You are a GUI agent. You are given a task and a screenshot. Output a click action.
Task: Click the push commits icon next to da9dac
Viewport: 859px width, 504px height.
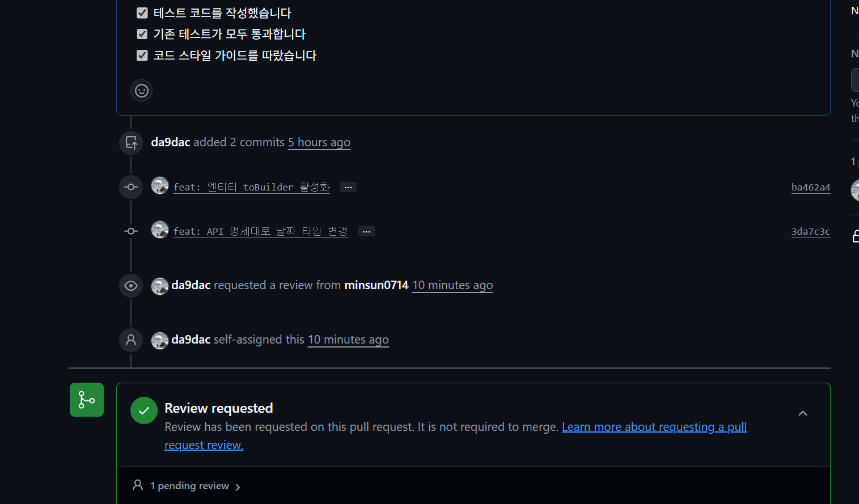coord(131,142)
